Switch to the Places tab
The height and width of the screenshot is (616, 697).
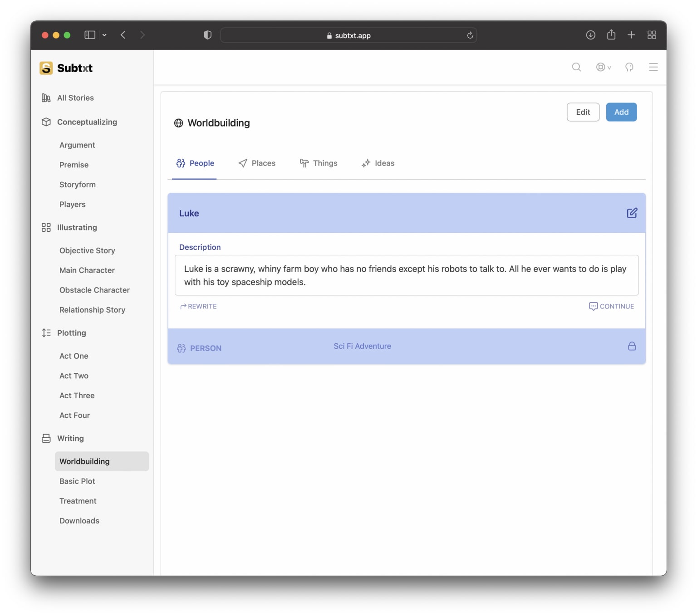click(257, 163)
